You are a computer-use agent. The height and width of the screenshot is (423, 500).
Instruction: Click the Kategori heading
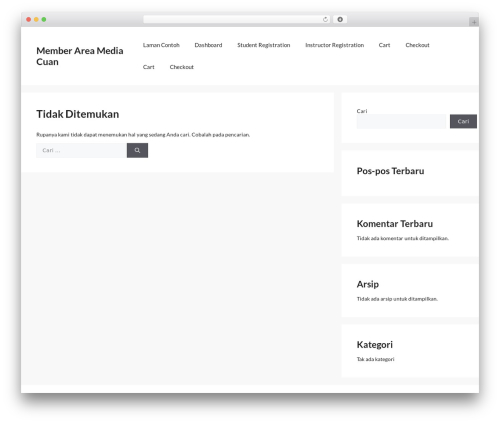tap(375, 345)
